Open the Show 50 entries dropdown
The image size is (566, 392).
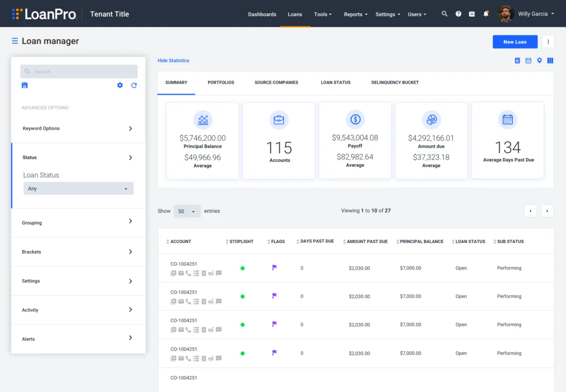[187, 211]
